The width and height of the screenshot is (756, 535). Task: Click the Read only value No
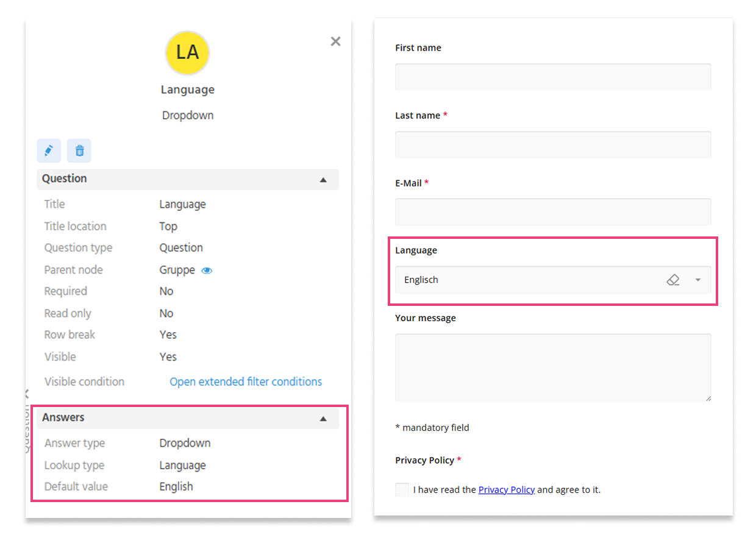[166, 313]
